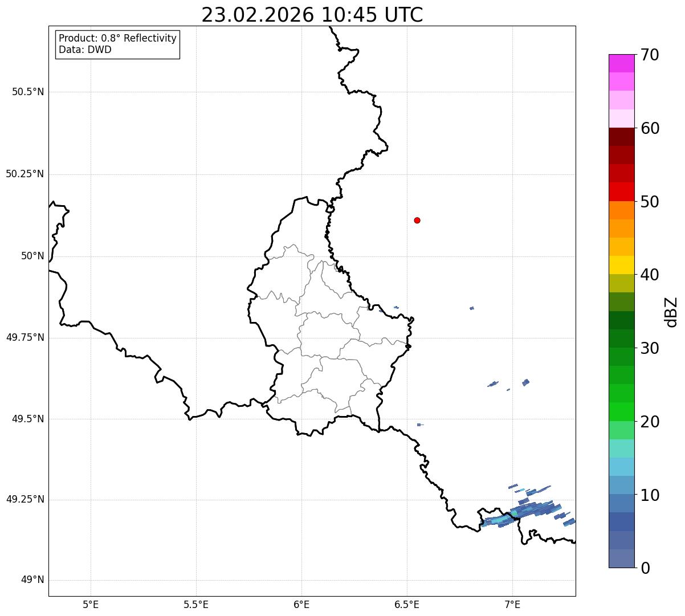Click the colorbar tick label 30
The image size is (685, 616).
(x=650, y=348)
